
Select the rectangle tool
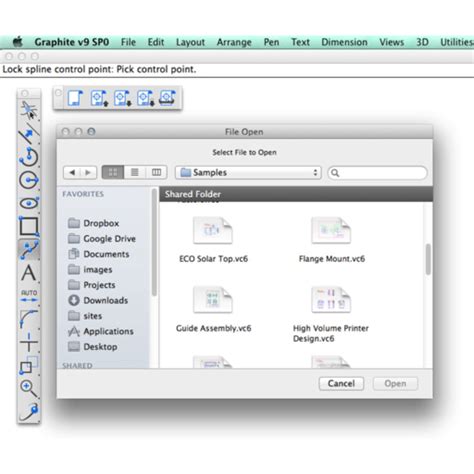tap(29, 226)
